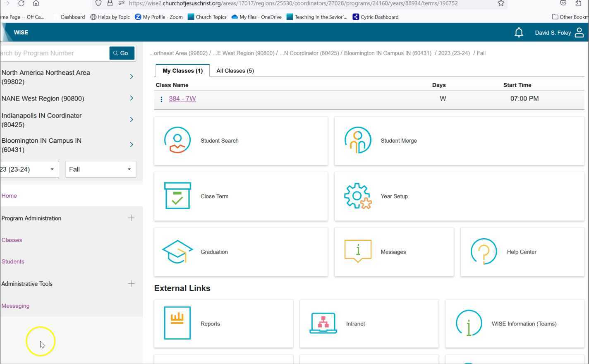589x364 pixels.
Task: Click the Search by Program Number field
Action: pos(54,53)
